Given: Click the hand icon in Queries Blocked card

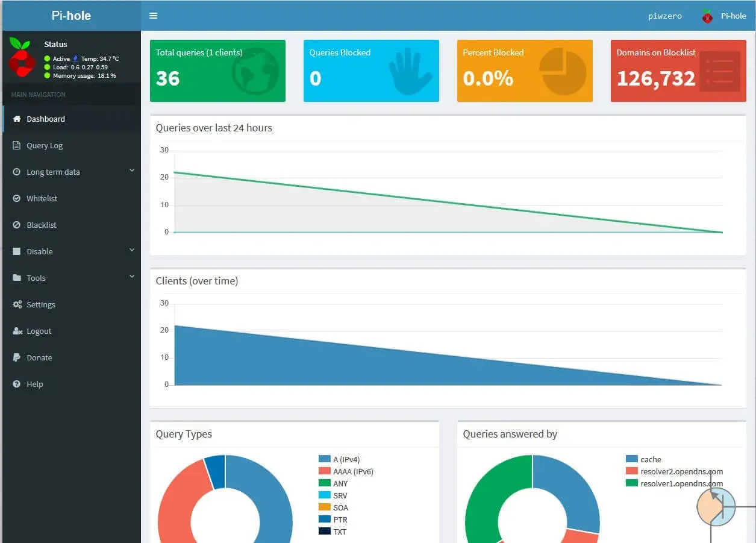Looking at the screenshot, I should pos(410,71).
